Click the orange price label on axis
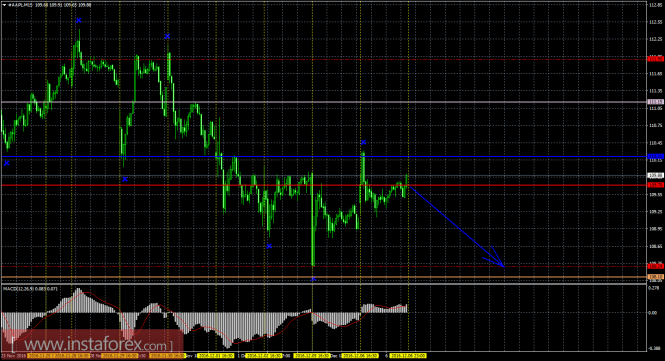Screen dimensions: 665x361 (656, 277)
